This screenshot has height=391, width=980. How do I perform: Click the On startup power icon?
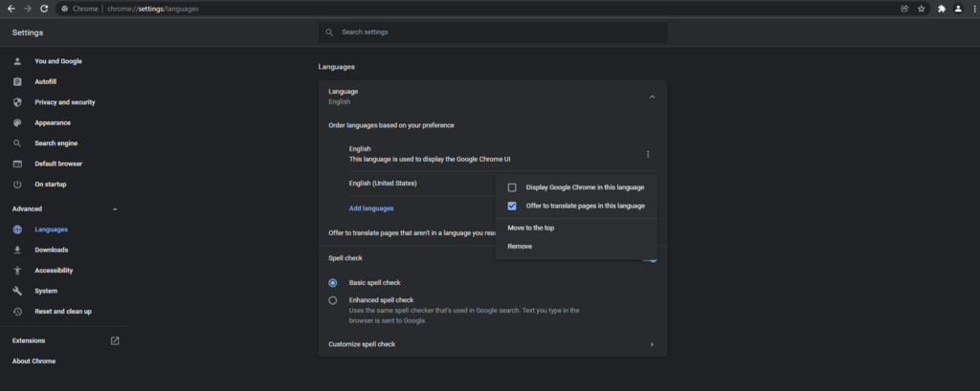[17, 185]
